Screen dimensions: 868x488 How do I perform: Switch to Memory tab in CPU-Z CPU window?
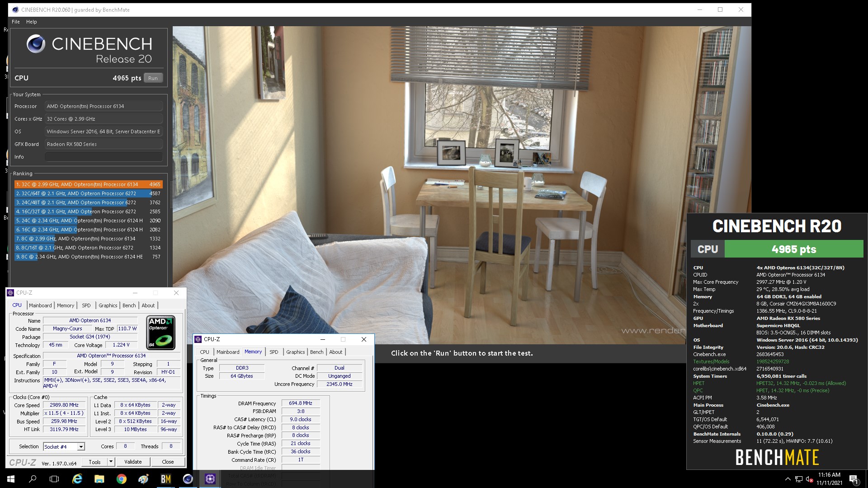tap(66, 305)
